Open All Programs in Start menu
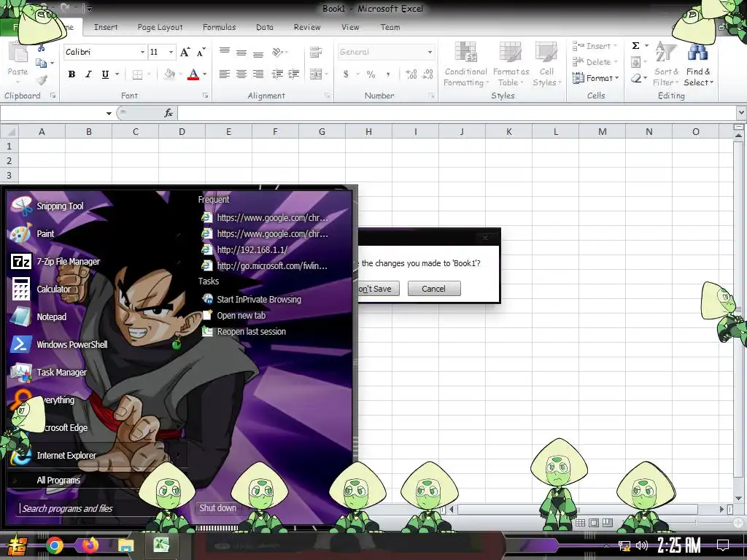The width and height of the screenshot is (747, 560). click(x=58, y=480)
